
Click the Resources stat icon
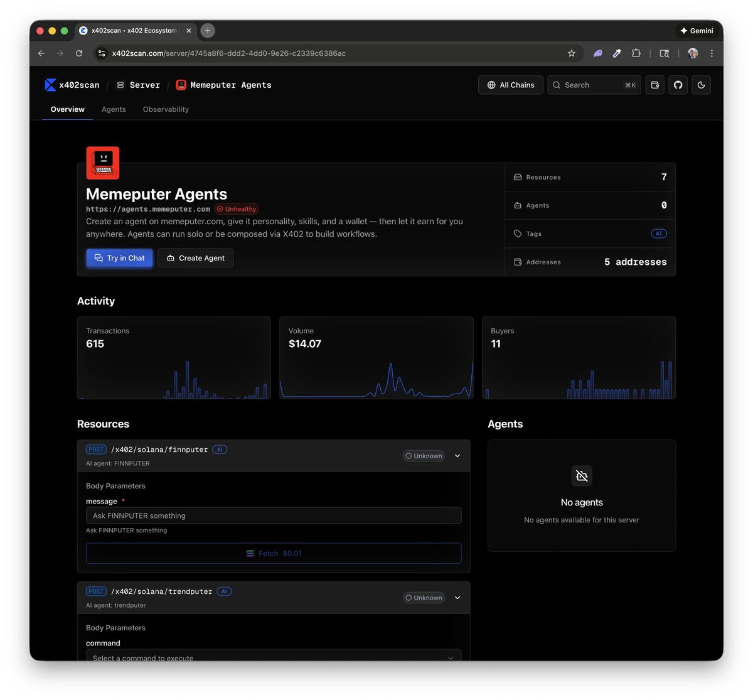click(x=518, y=177)
